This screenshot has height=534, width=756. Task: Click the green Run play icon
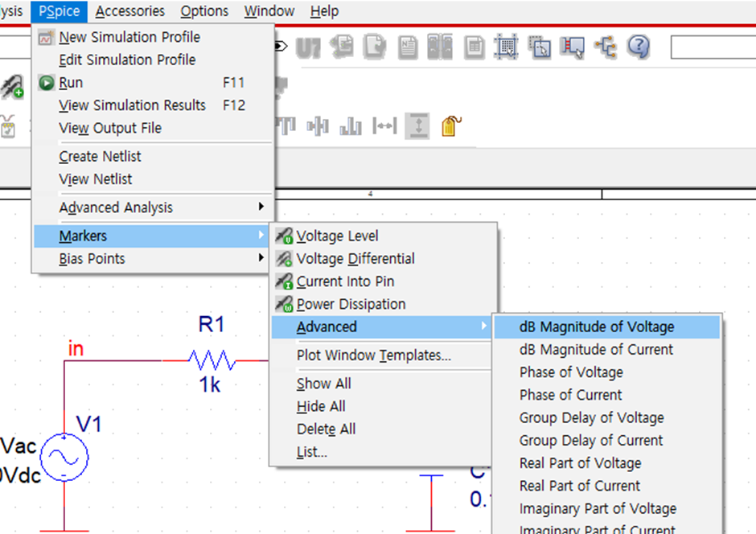pos(47,83)
